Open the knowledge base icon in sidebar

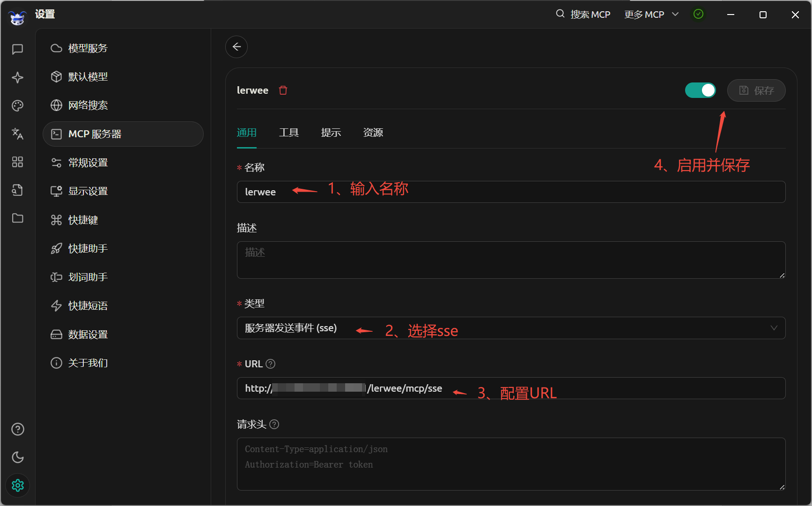[x=18, y=190]
